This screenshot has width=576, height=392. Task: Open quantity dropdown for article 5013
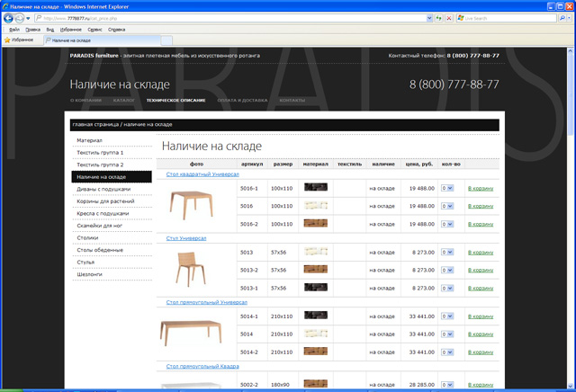coord(447,252)
